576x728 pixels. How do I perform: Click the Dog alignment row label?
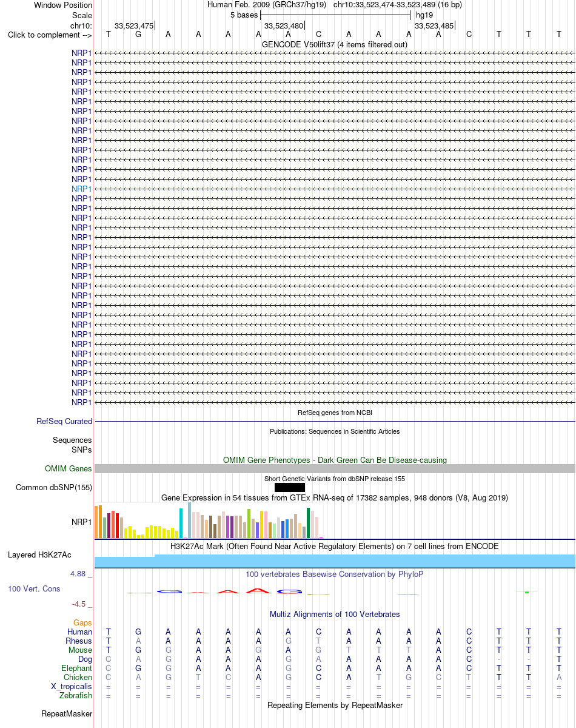[85, 659]
